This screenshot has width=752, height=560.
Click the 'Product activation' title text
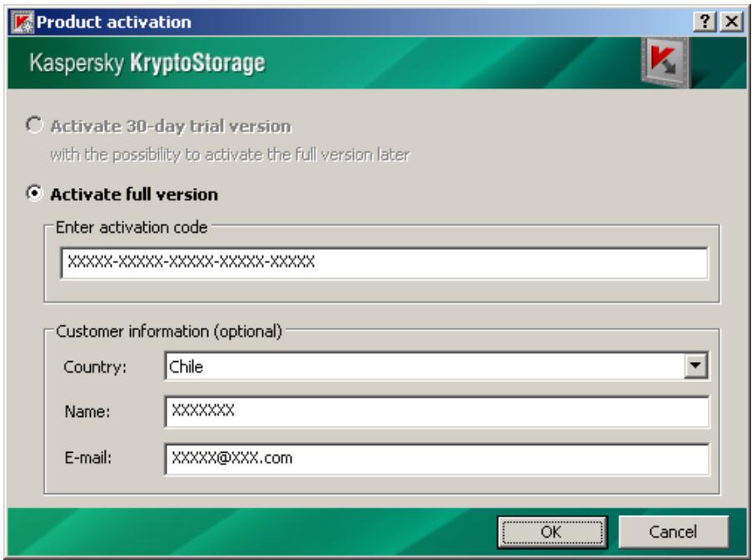point(113,22)
